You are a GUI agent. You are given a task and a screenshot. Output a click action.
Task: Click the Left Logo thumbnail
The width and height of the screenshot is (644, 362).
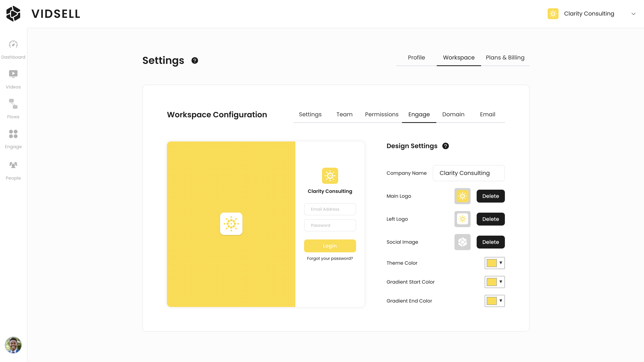[x=462, y=219]
